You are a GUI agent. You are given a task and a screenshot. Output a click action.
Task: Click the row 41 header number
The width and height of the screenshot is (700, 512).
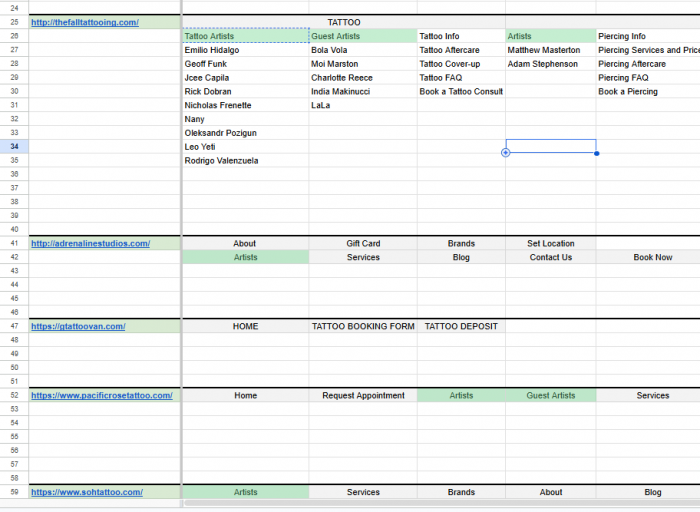pos(14,243)
